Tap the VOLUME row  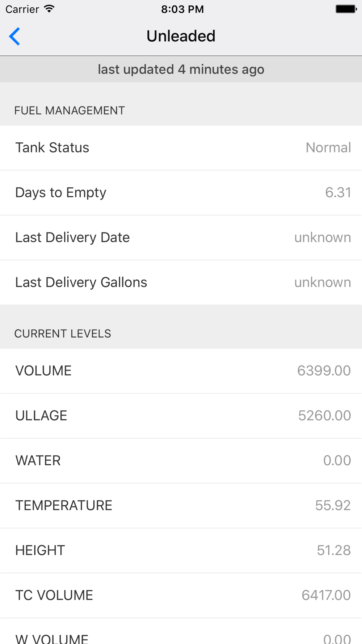181,371
